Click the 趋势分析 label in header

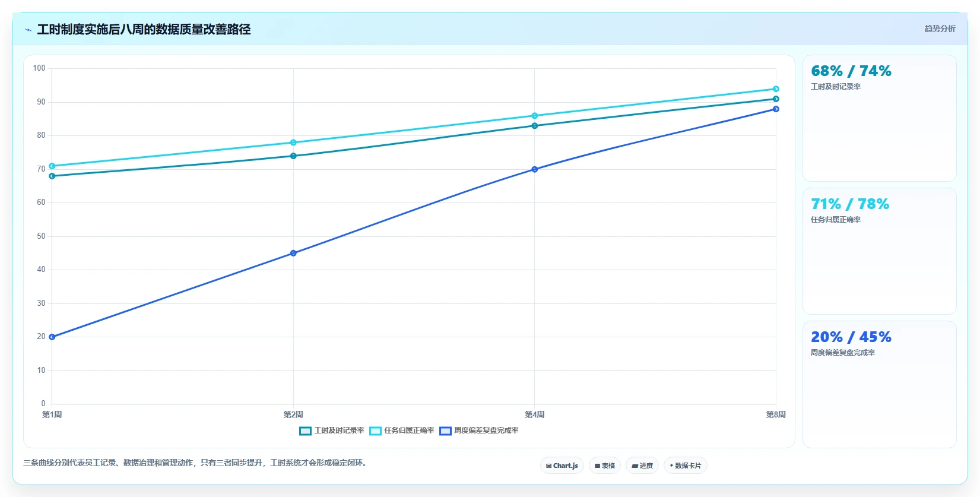click(x=940, y=29)
